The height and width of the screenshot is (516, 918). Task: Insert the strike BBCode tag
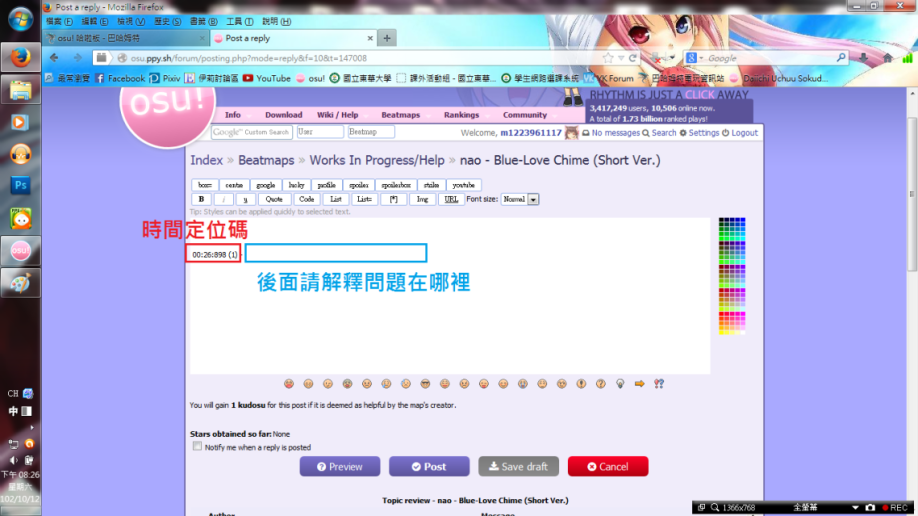coord(431,185)
